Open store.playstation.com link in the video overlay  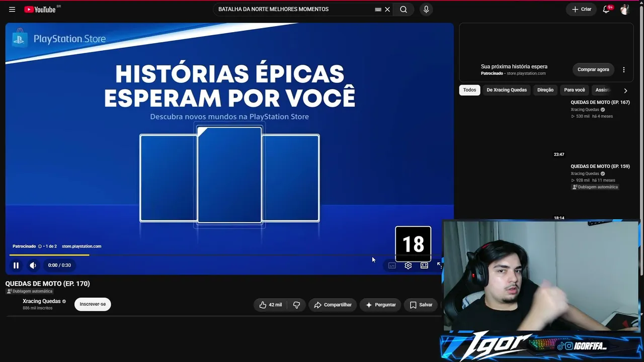tap(82, 246)
